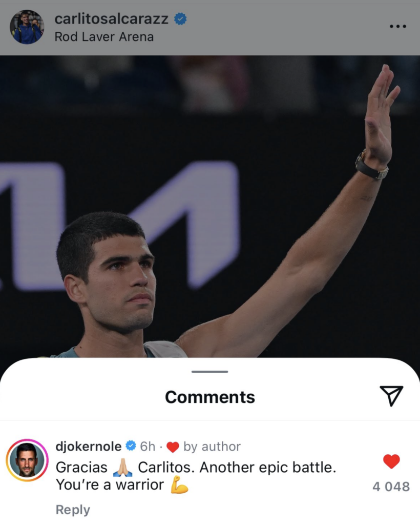Tap the flexed bicep emoji in comment
Viewport: 420px width, 525px height.
[179, 485]
